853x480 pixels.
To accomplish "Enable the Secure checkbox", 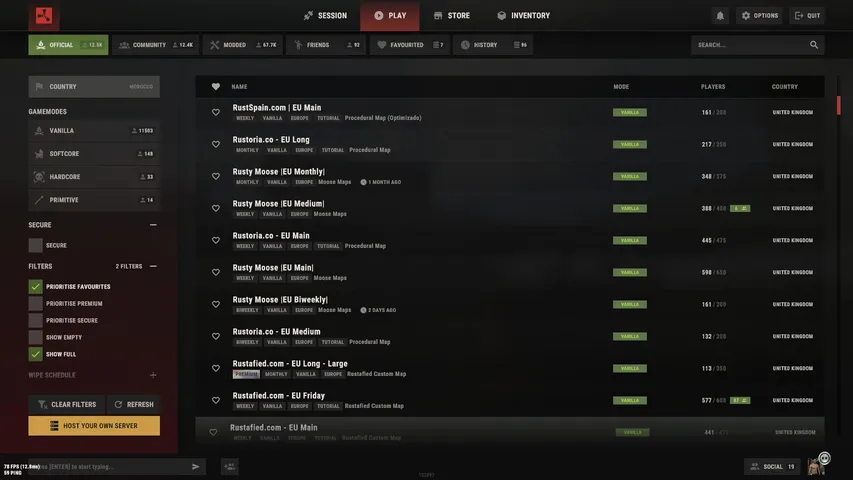I will 35,245.
